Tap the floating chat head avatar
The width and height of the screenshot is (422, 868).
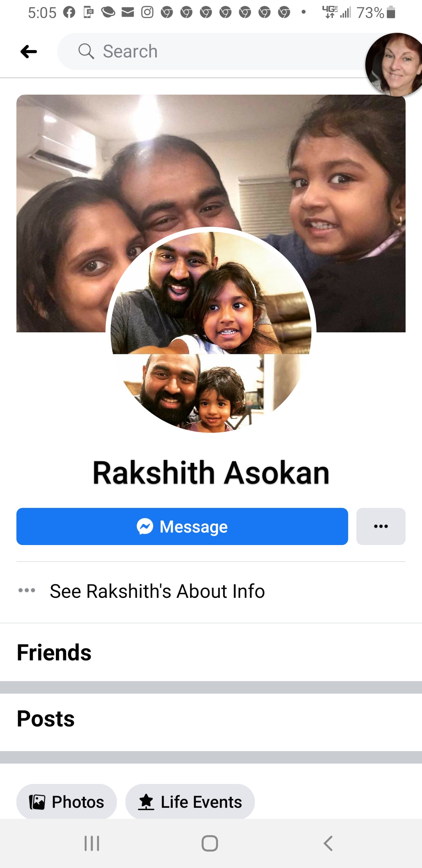pos(395,65)
